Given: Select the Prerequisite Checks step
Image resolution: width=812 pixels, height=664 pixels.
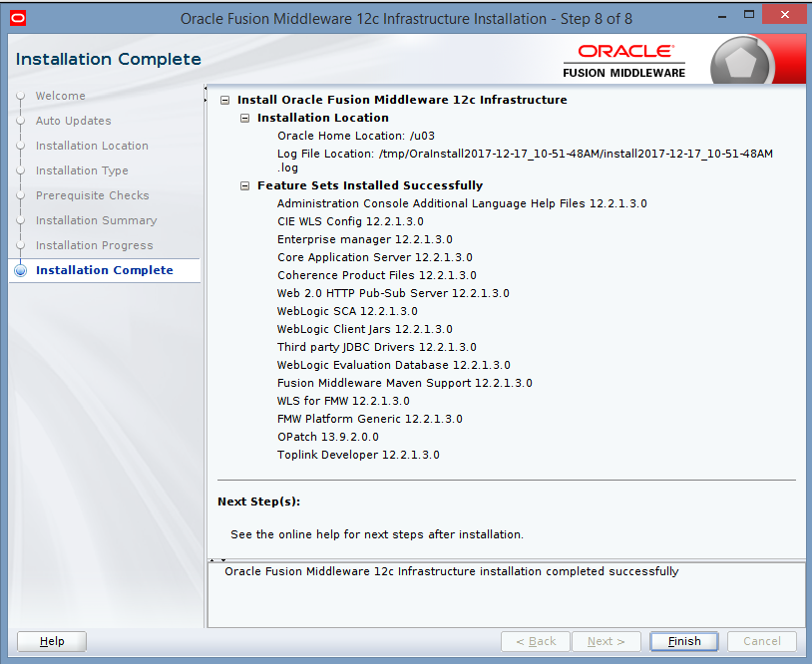Looking at the screenshot, I should pyautogui.click(x=92, y=195).
